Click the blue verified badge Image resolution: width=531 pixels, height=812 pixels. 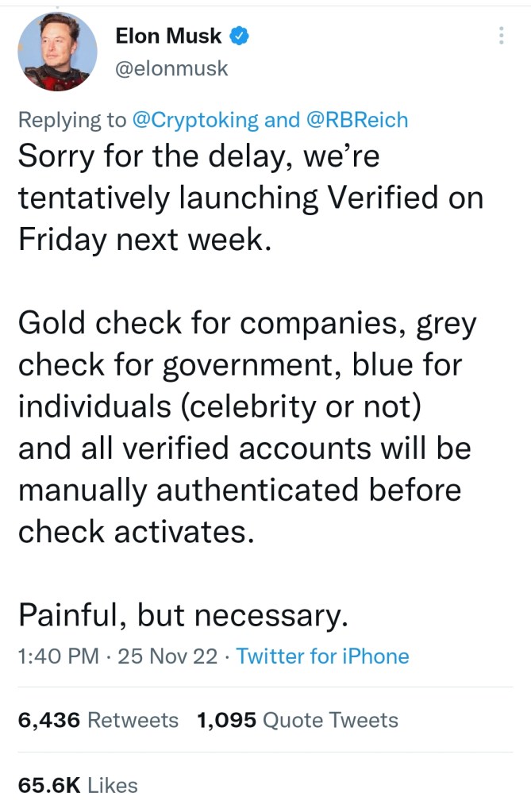(x=239, y=36)
